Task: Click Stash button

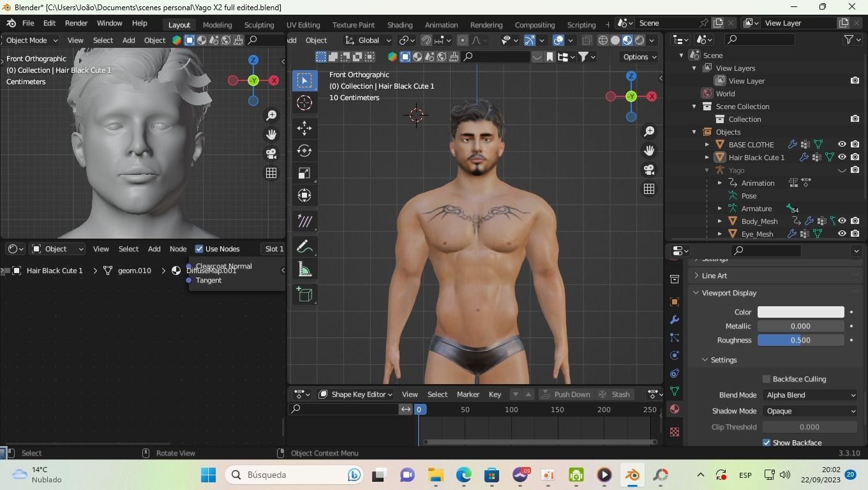Action: click(615, 394)
